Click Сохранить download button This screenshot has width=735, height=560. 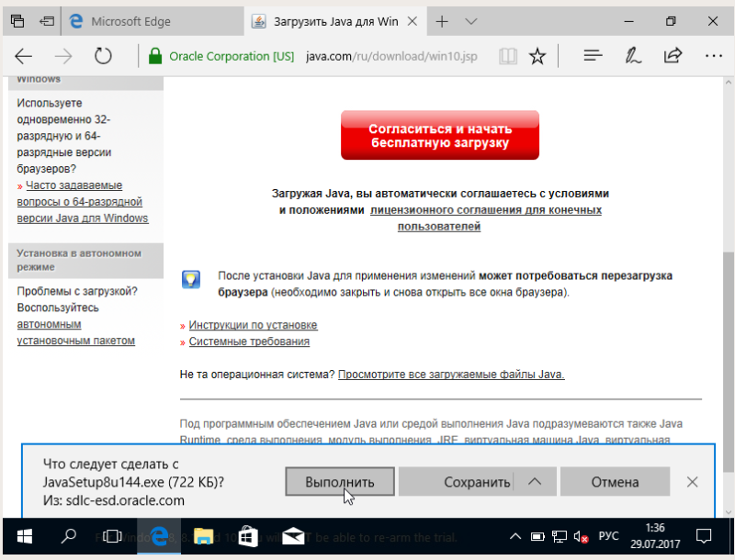click(456, 482)
